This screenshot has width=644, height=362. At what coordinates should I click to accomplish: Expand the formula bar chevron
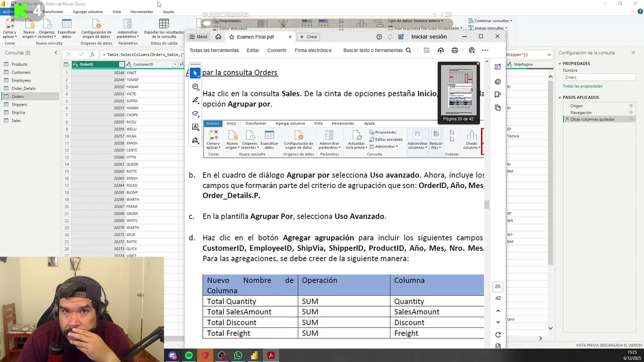(x=548, y=54)
